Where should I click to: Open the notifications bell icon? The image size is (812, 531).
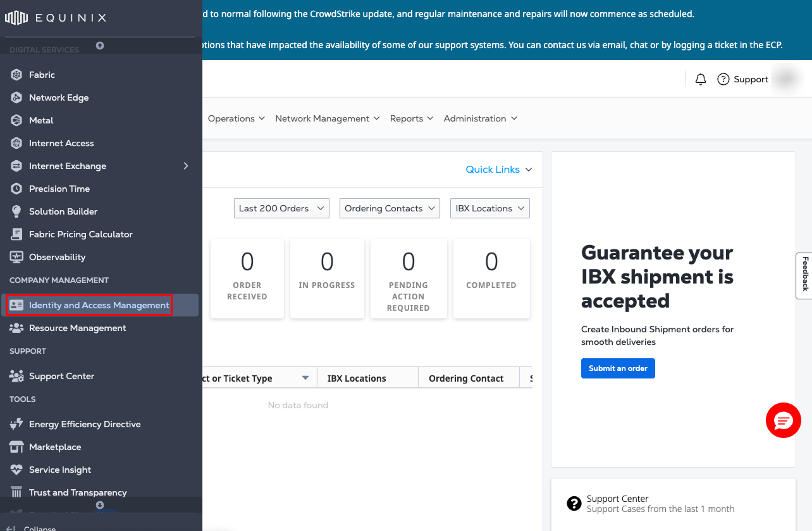click(x=701, y=79)
